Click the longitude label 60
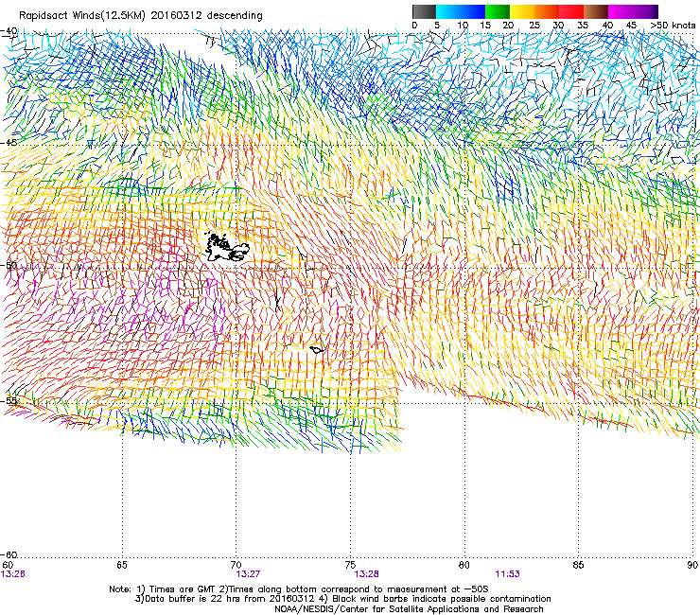 pyautogui.click(x=8, y=566)
